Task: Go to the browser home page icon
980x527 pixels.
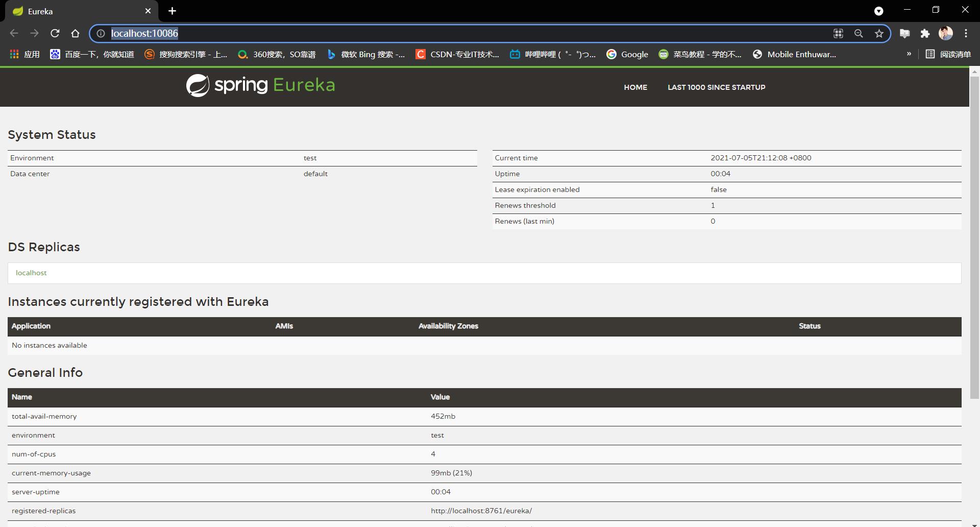Action: pos(75,33)
